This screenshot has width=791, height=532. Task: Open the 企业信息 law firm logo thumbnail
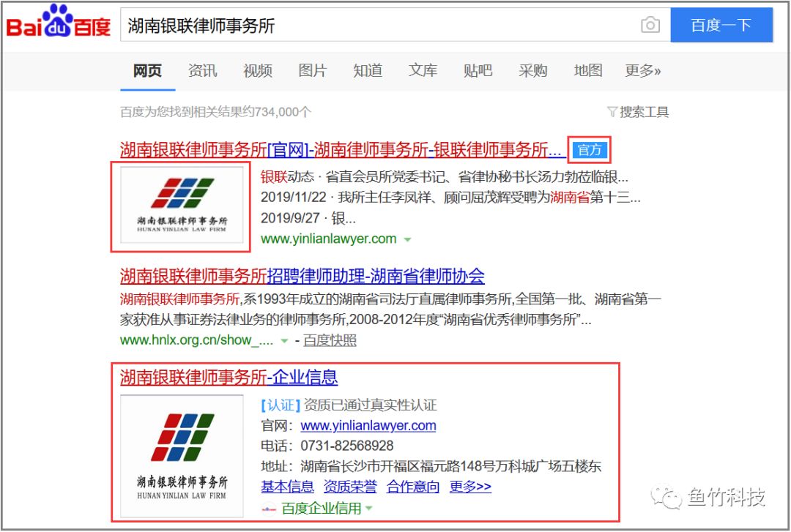point(182,457)
